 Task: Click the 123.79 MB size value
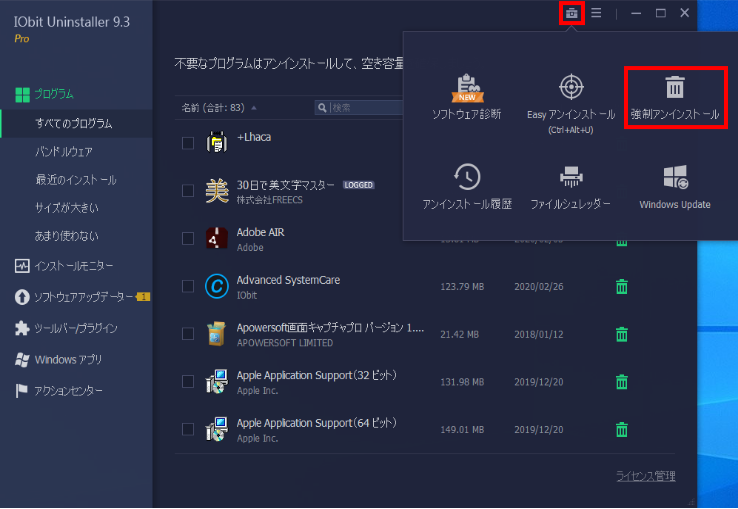(x=462, y=287)
